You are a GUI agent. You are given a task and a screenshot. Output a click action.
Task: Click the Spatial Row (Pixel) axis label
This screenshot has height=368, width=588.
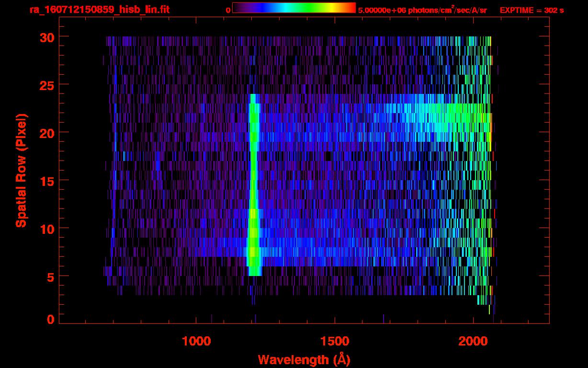click(x=21, y=170)
